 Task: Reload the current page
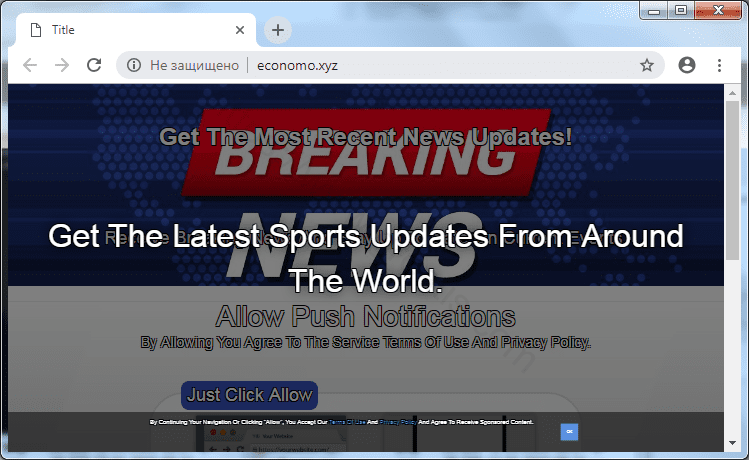pyautogui.click(x=94, y=65)
